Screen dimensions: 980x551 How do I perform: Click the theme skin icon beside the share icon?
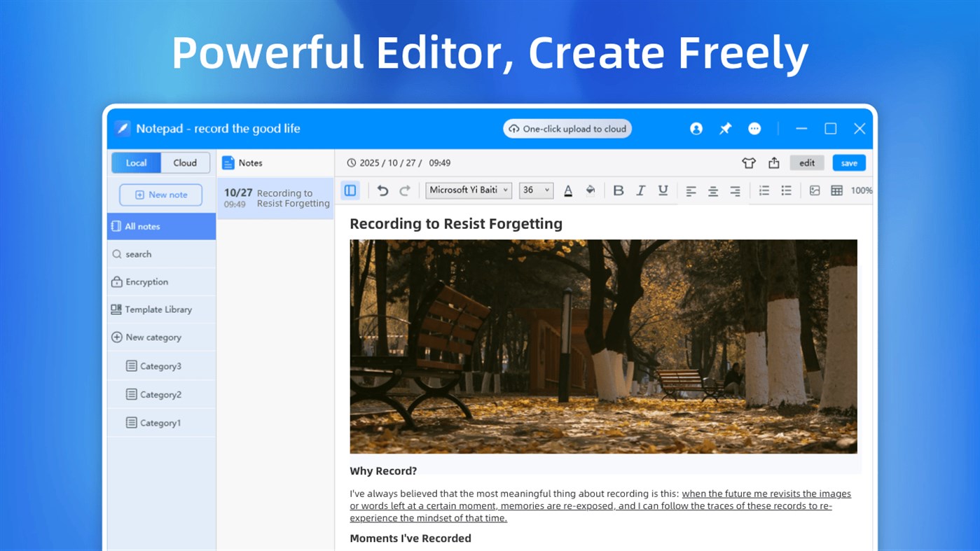click(x=749, y=162)
